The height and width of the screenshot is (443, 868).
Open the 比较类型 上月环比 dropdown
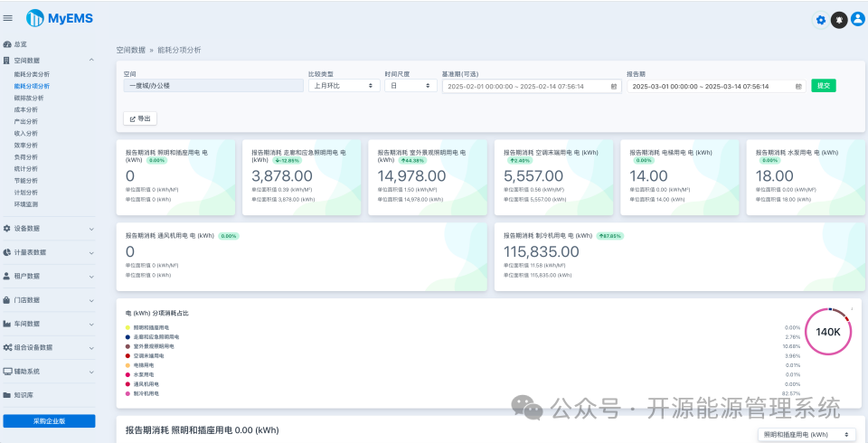pos(344,86)
